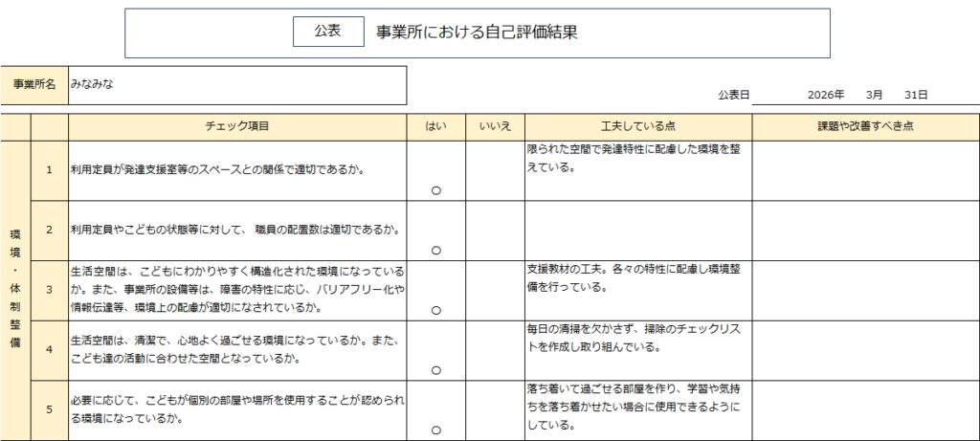
Task: Click the 2026年 year value of 公表日
Action: tap(825, 96)
